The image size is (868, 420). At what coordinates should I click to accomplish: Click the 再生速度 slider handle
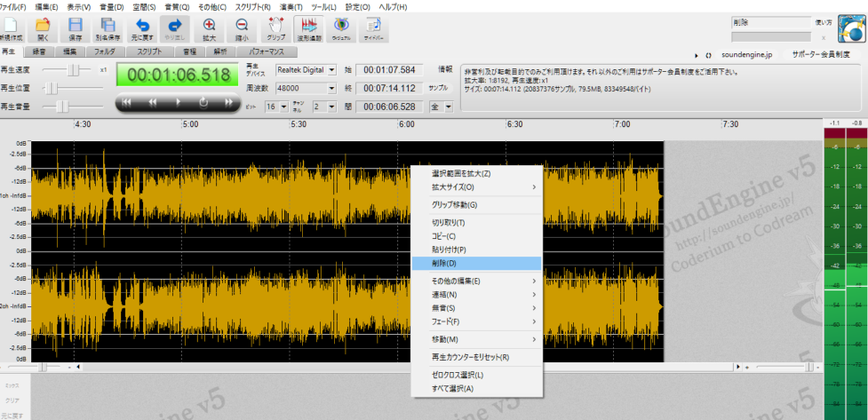coord(74,70)
